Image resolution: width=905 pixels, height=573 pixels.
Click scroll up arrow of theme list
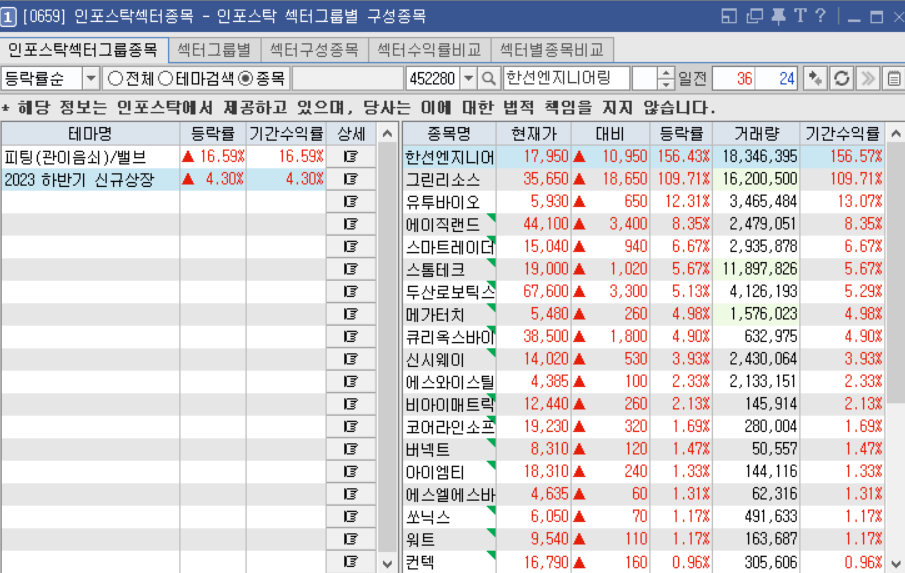(388, 134)
